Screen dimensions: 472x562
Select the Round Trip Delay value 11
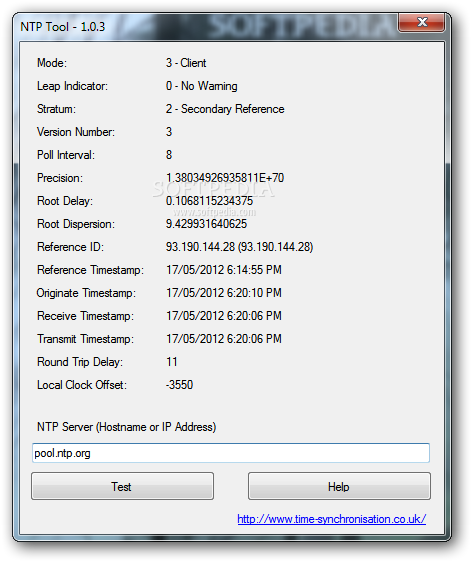pyautogui.click(x=172, y=362)
